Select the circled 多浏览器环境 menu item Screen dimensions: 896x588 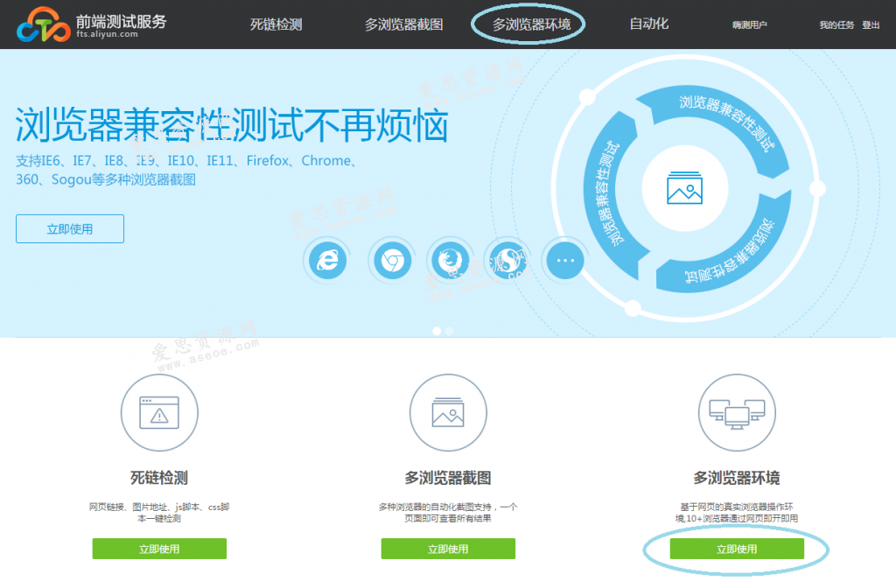[x=528, y=24]
